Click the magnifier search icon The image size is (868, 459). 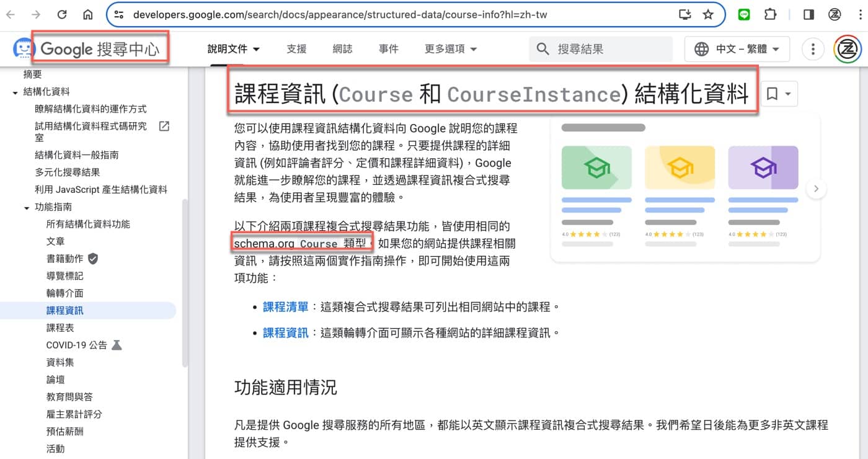coord(542,48)
